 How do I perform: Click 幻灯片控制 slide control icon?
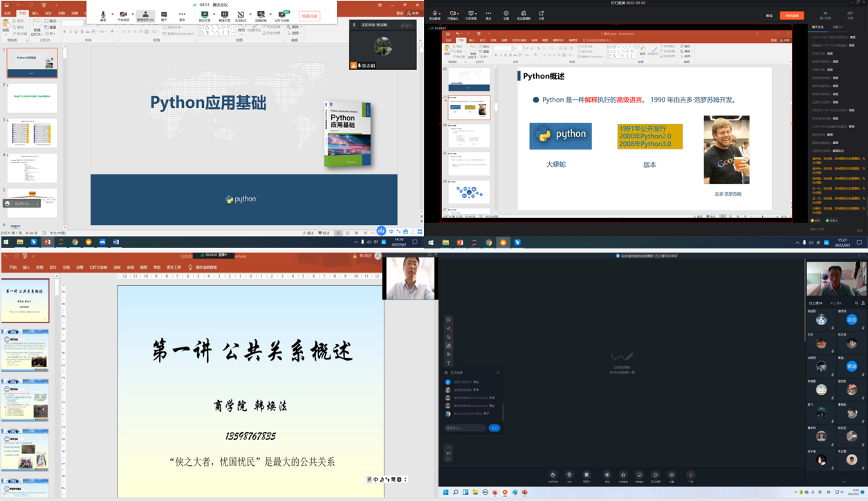click(x=282, y=15)
